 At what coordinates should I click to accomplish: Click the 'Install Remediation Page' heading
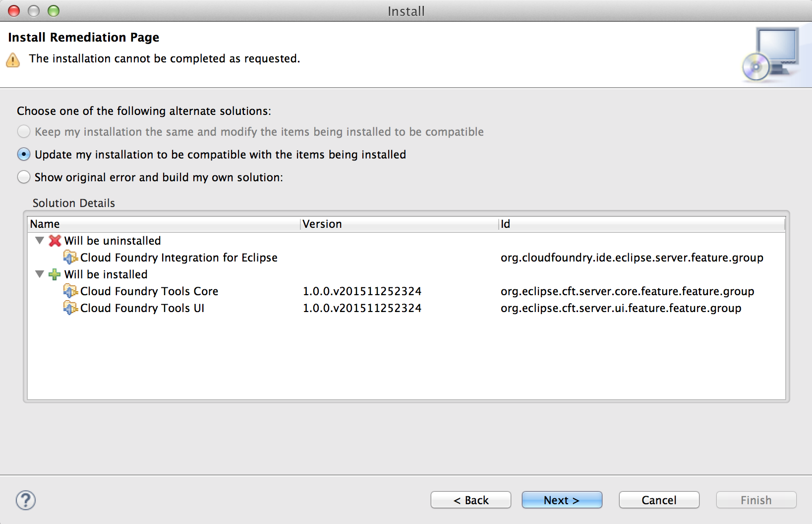click(x=84, y=38)
